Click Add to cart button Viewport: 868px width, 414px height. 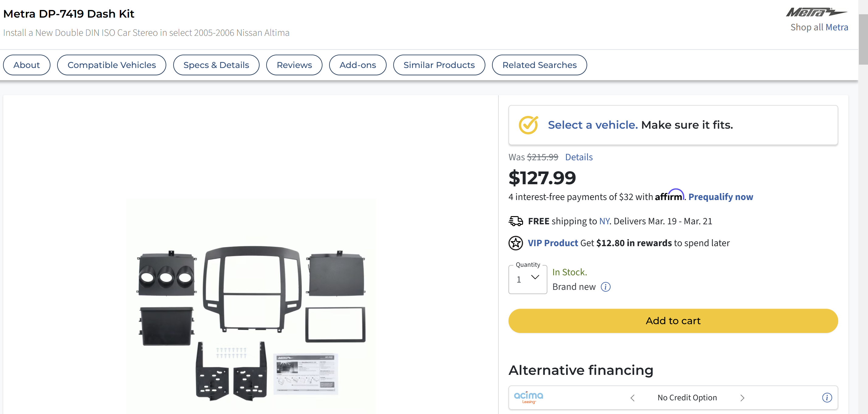tap(673, 321)
